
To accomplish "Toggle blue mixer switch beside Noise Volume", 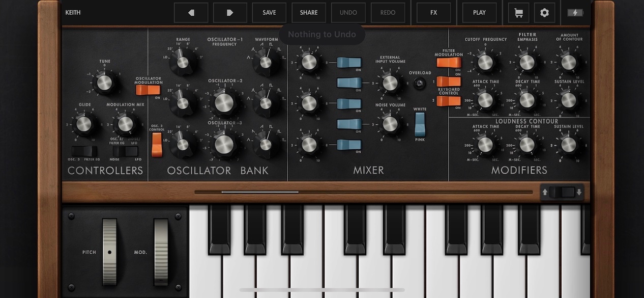I will click(x=349, y=124).
